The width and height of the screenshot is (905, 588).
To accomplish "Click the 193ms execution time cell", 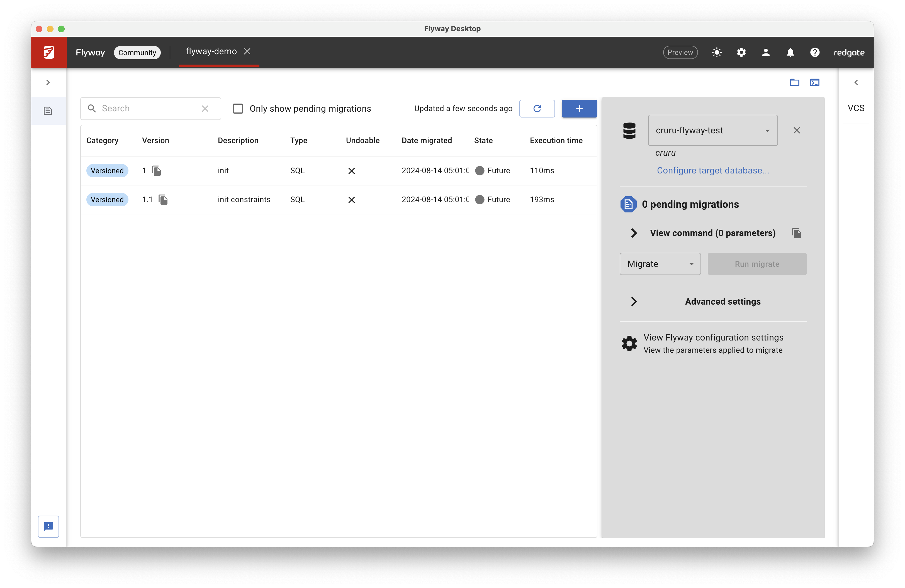I will point(542,199).
